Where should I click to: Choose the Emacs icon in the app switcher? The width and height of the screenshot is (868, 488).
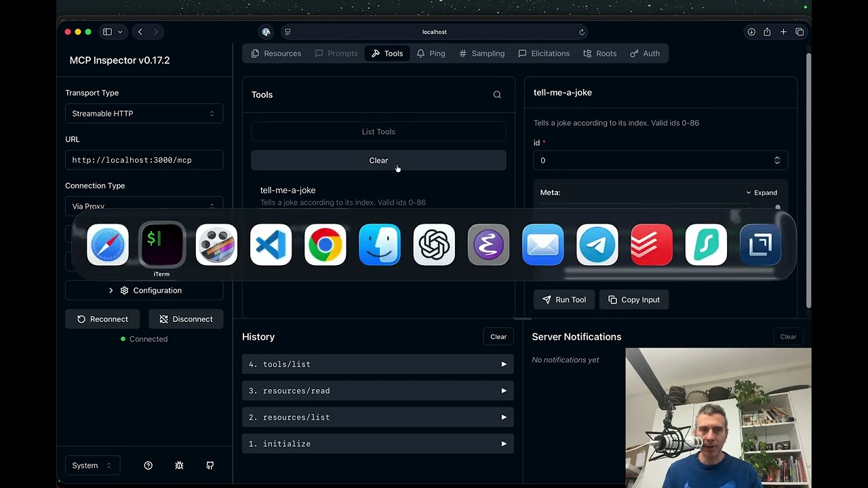tap(488, 245)
